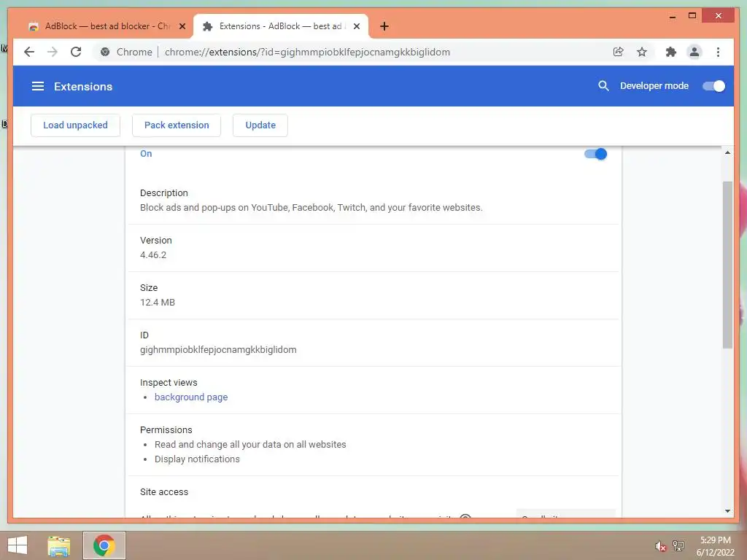The width and height of the screenshot is (747, 560).
Task: Click the size value 12.4 MB
Action: (x=158, y=303)
